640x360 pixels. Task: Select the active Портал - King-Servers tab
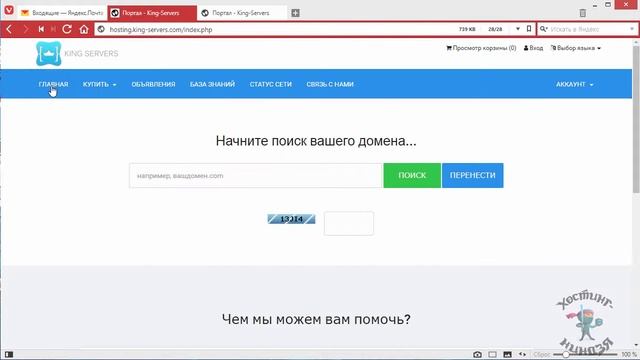coord(152,13)
